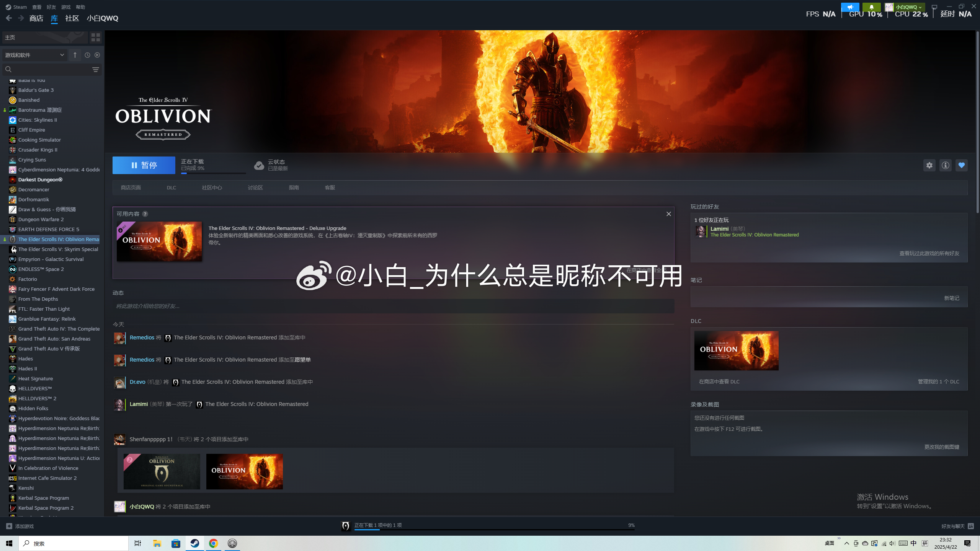Open Task View on the taskbar

point(138,543)
